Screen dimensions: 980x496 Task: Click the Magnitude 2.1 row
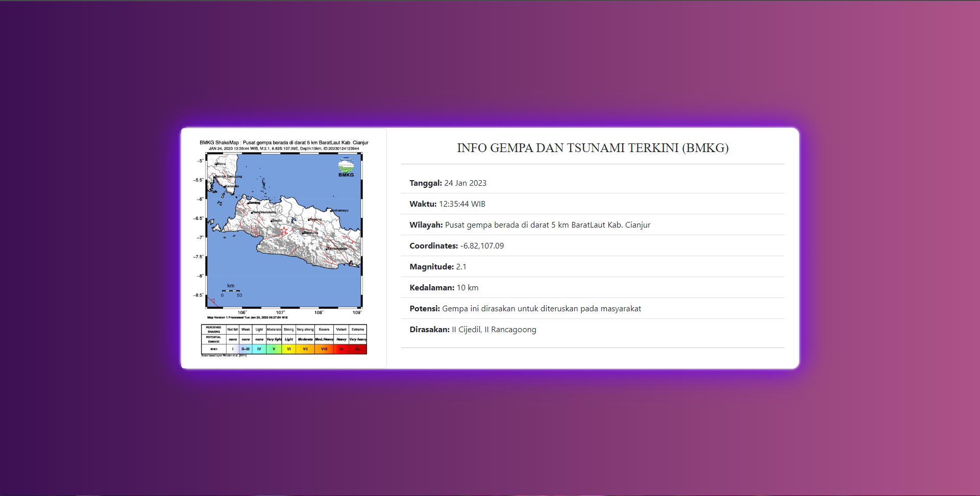tap(438, 267)
